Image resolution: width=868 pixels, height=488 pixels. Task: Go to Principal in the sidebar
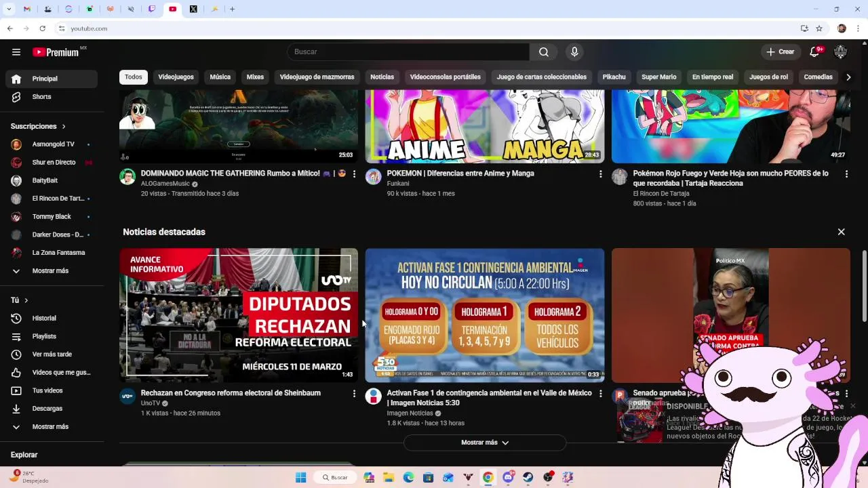coord(52,79)
